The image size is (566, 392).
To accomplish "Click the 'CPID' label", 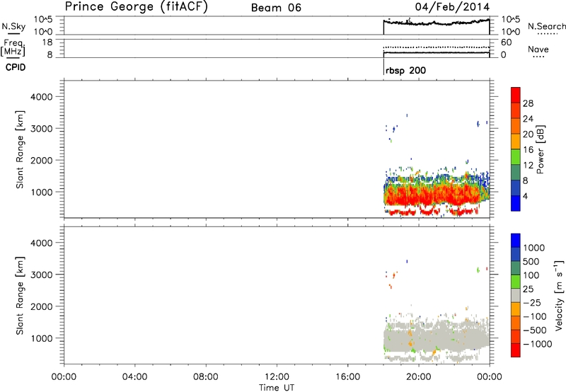I will (x=16, y=67).
